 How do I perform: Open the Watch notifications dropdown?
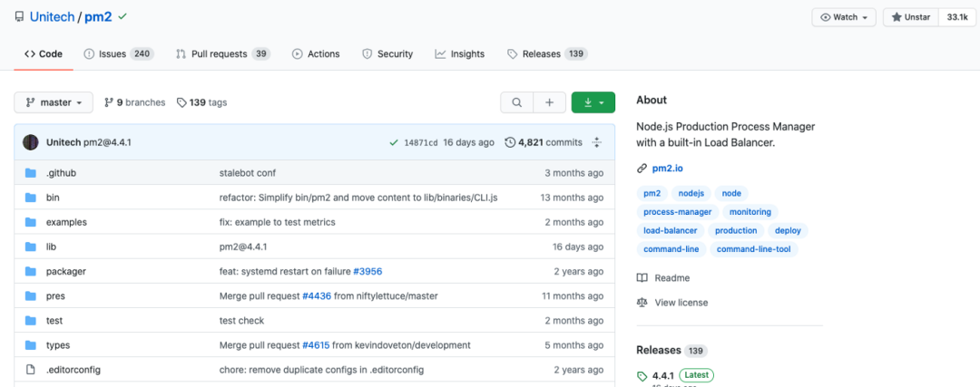coord(845,17)
